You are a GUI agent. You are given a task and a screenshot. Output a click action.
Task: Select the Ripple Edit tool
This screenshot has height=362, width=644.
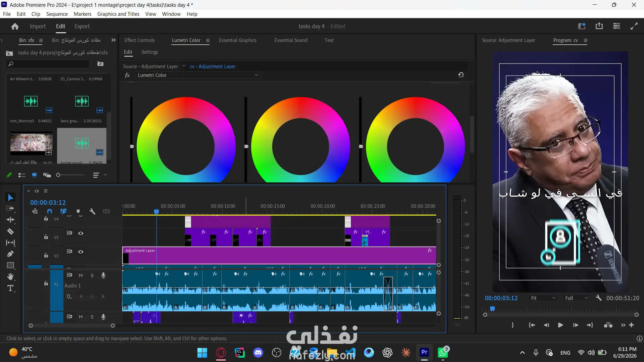tap(10, 220)
